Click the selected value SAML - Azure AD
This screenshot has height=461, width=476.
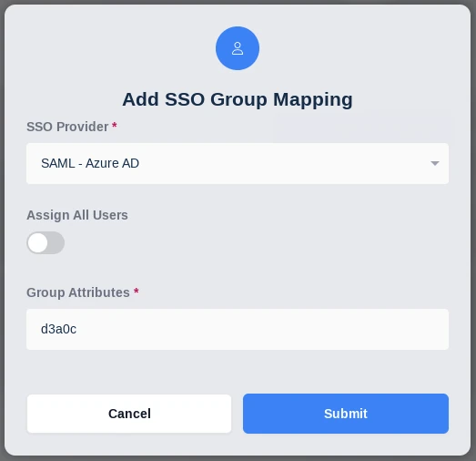click(90, 163)
